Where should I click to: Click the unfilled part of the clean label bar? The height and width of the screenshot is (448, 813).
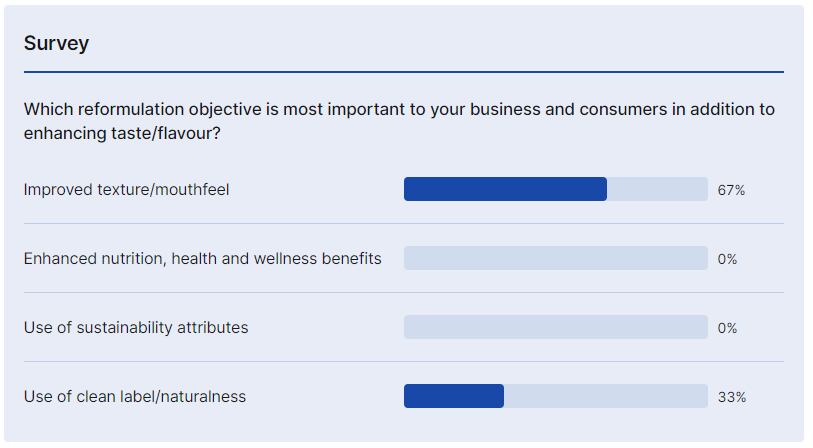point(605,396)
